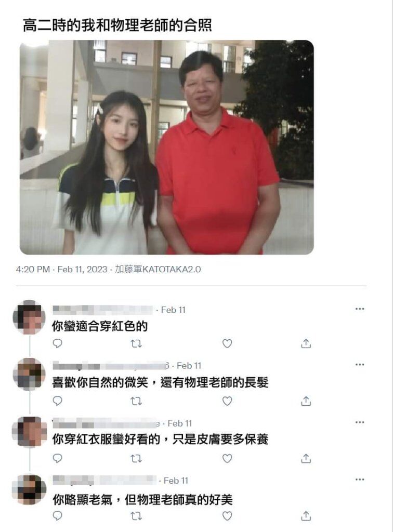The height and width of the screenshot is (532, 393).
Task: Retweet the 你略顯老氣 comment
Action: [x=136, y=516]
